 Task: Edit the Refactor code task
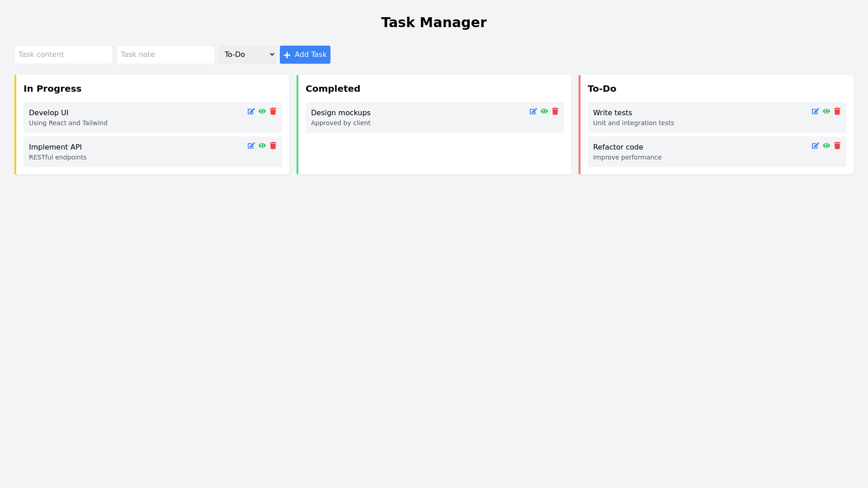click(815, 145)
